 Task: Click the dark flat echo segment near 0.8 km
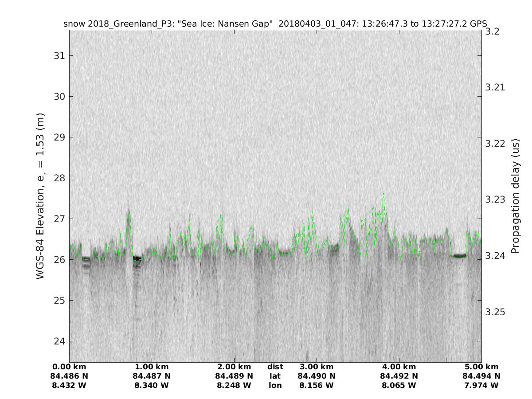pyautogui.click(x=137, y=258)
